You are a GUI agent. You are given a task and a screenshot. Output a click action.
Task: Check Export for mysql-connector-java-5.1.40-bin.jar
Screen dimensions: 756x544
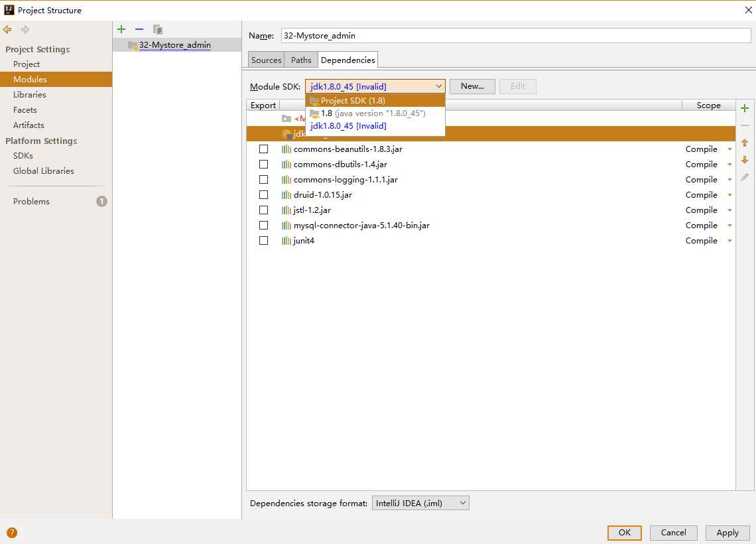[264, 225]
